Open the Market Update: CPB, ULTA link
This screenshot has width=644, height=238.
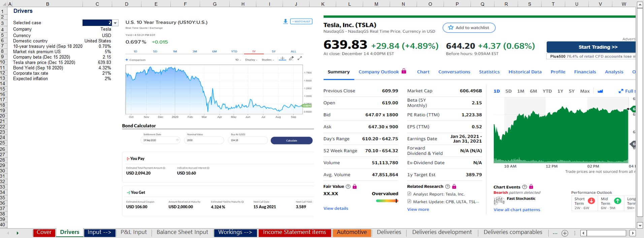pyautogui.click(x=446, y=202)
